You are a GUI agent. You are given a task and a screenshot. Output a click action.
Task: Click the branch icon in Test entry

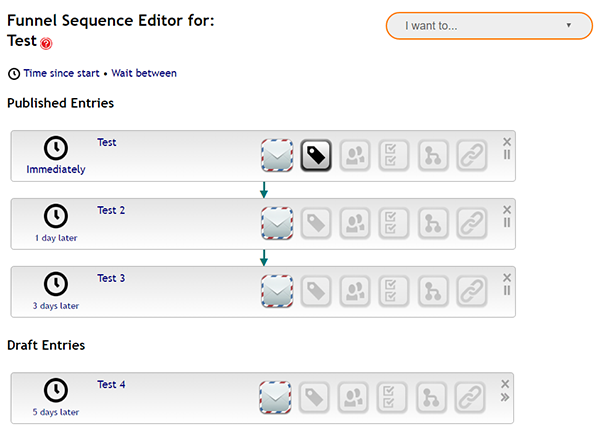(433, 155)
